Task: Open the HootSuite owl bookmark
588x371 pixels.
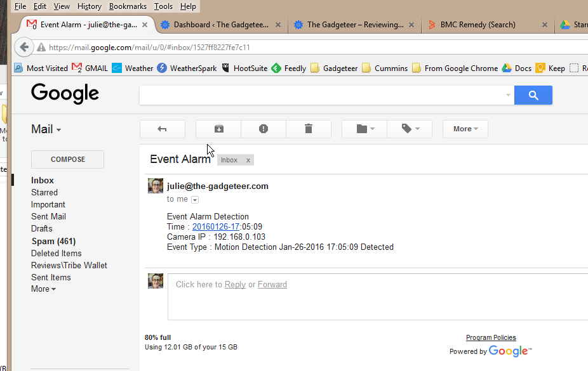Action: coord(226,68)
